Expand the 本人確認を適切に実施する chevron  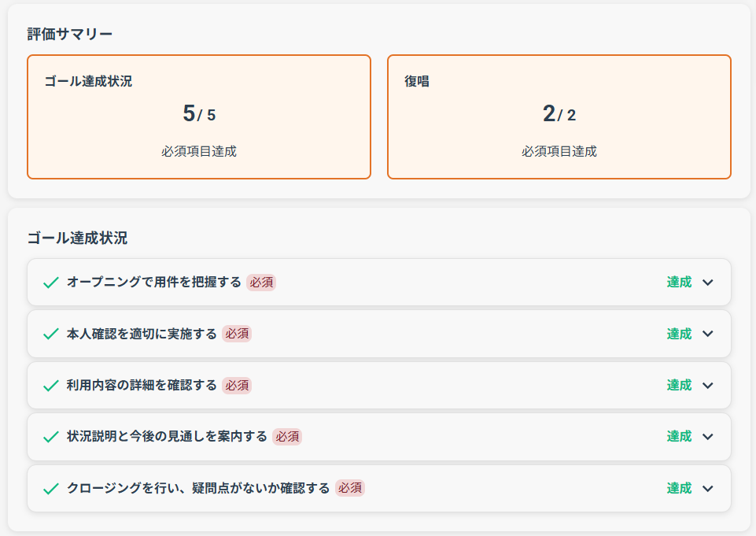tap(708, 334)
